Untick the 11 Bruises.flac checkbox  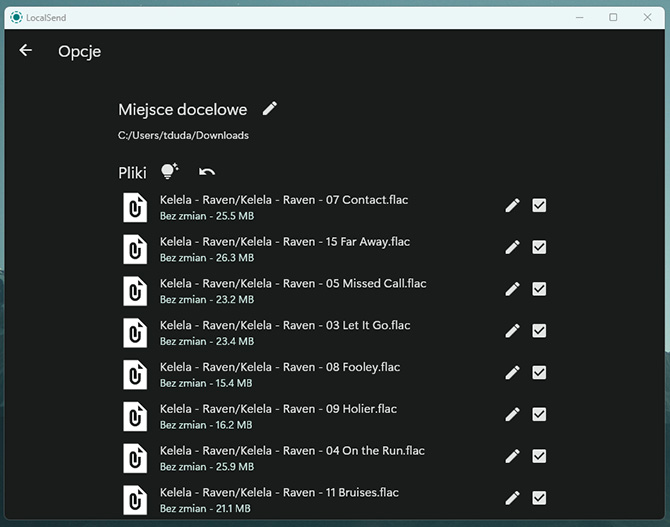point(539,498)
